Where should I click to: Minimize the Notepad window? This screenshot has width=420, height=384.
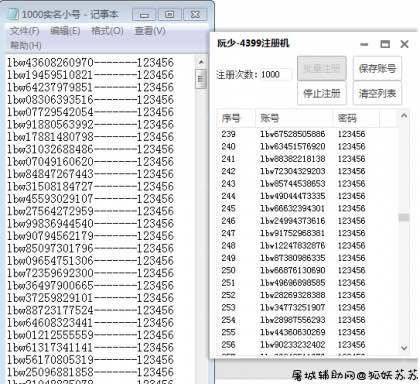point(144,14)
